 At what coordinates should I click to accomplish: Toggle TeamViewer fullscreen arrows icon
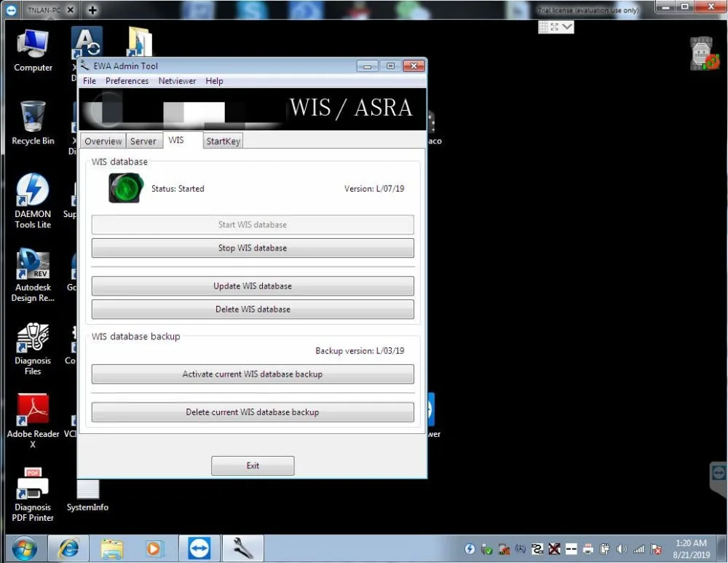(x=555, y=27)
